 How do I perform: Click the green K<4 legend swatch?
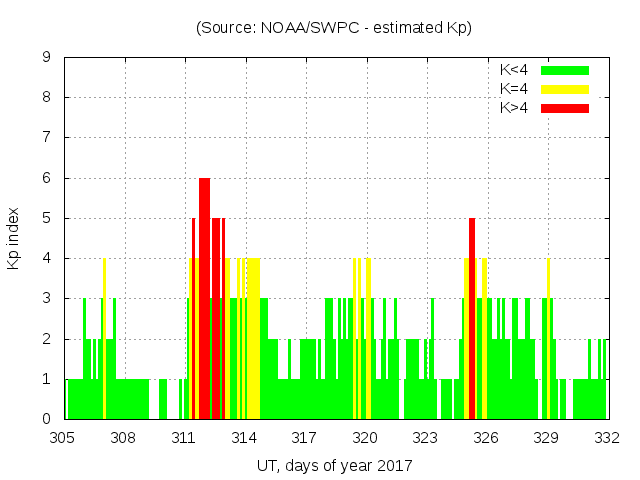(565, 70)
